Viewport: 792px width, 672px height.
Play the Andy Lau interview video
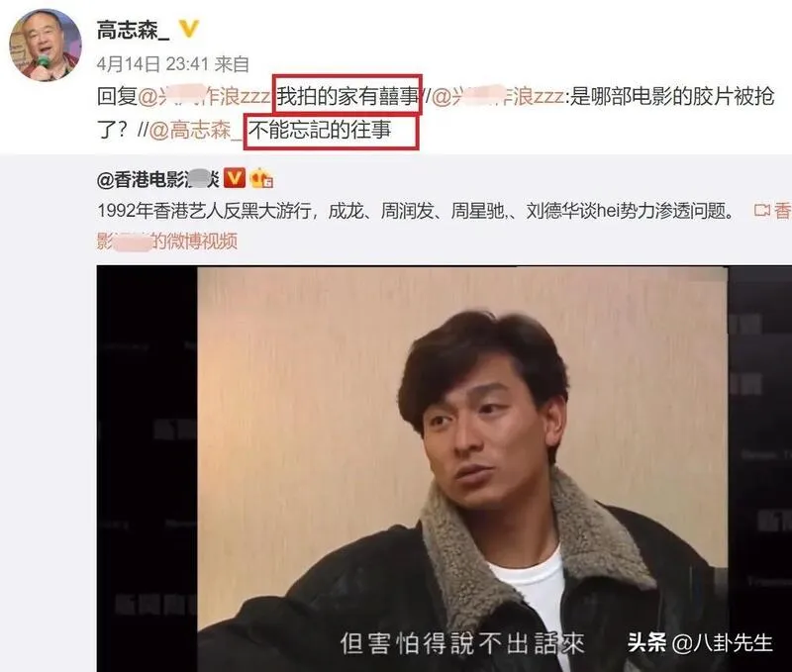point(461,468)
